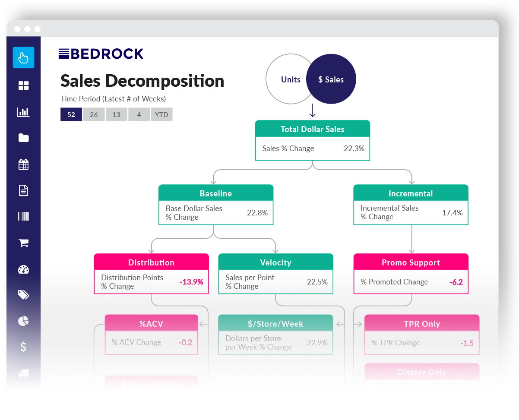Click the -0.2 ACV change value
519x420 pixels.
coord(185,342)
